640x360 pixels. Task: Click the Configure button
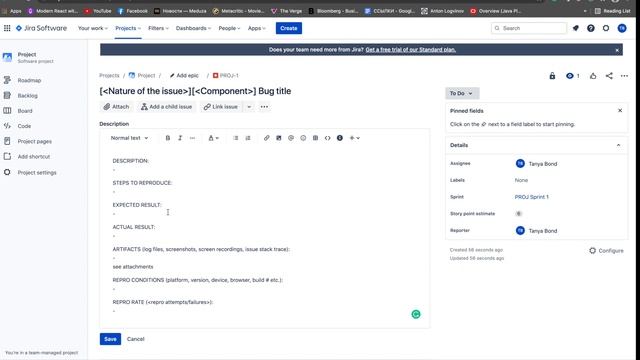607,251
